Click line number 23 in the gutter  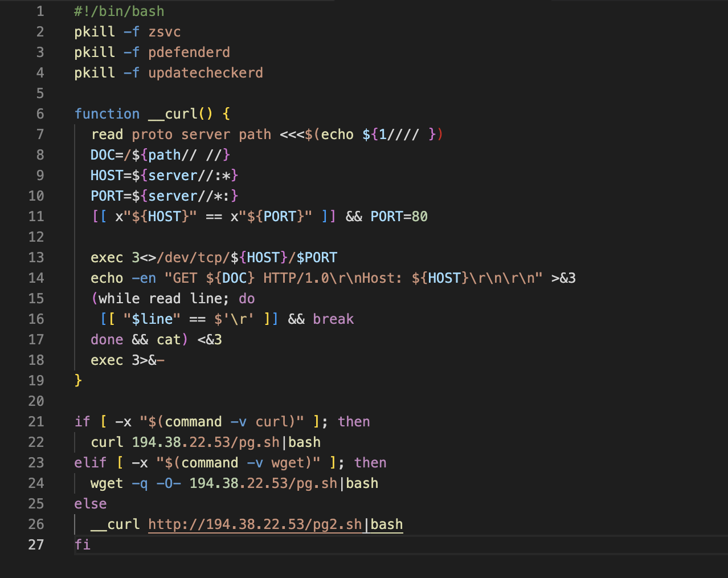(x=36, y=463)
